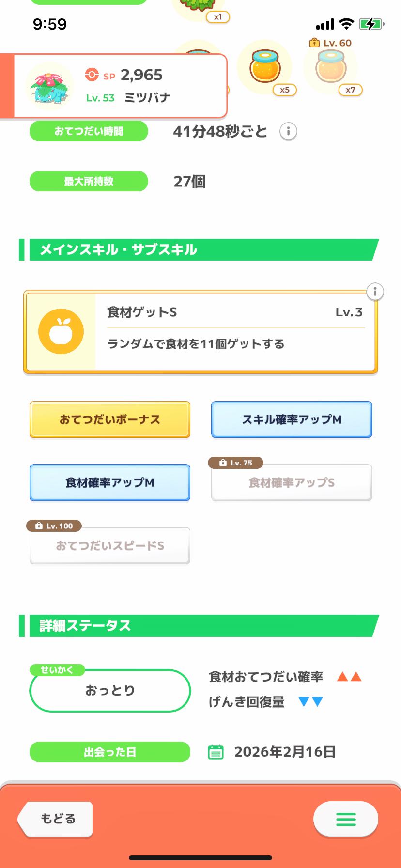Tap the おっとり nature box
Viewport: 401px width, 868px height.
(x=110, y=690)
